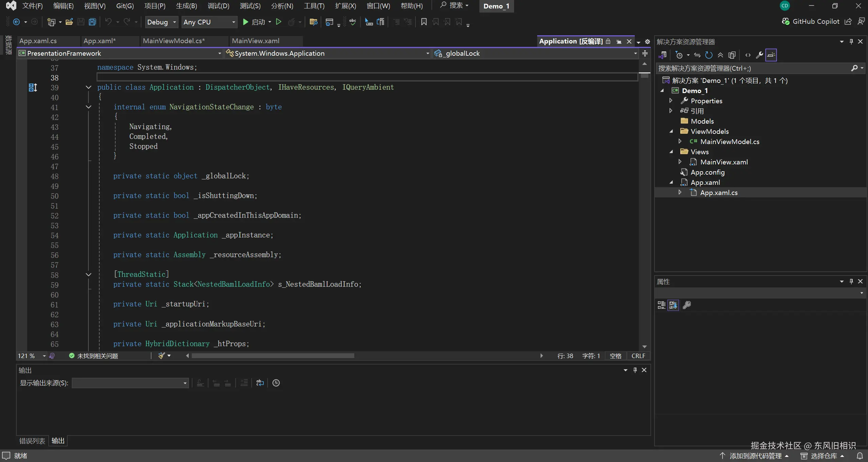Collapse the Application class code block
Image resolution: width=868 pixels, height=462 pixels.
(x=88, y=87)
